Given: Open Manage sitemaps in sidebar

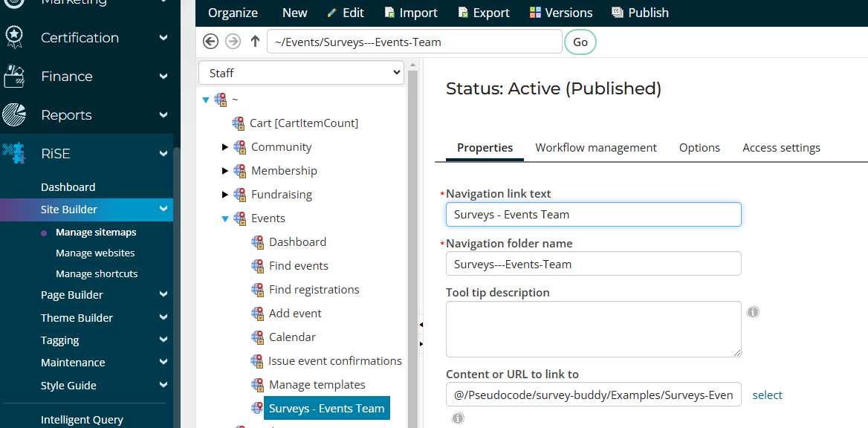Looking at the screenshot, I should pos(96,232).
